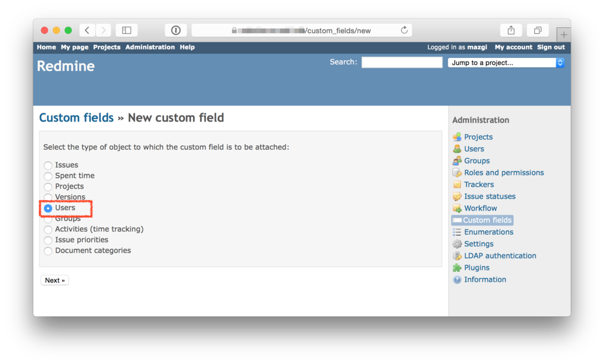This screenshot has width=604, height=364.
Task: Click the LDAP authentication icon
Action: 457,256
